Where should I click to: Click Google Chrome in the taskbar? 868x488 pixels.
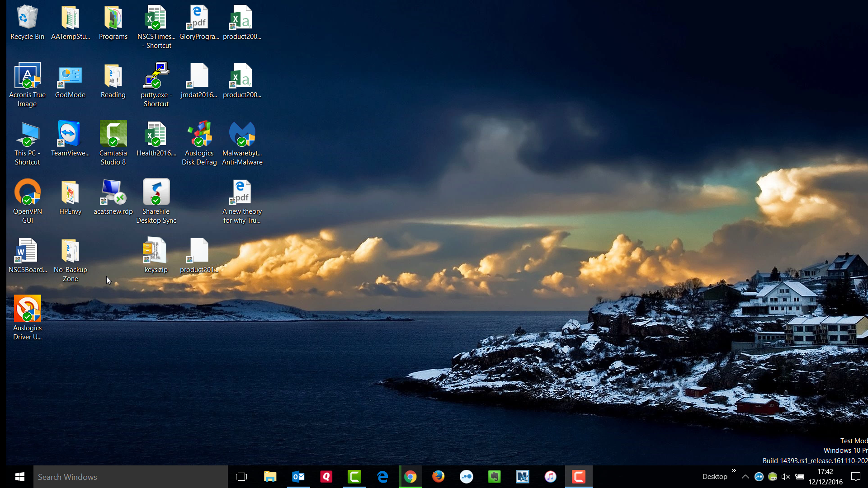[x=410, y=477]
